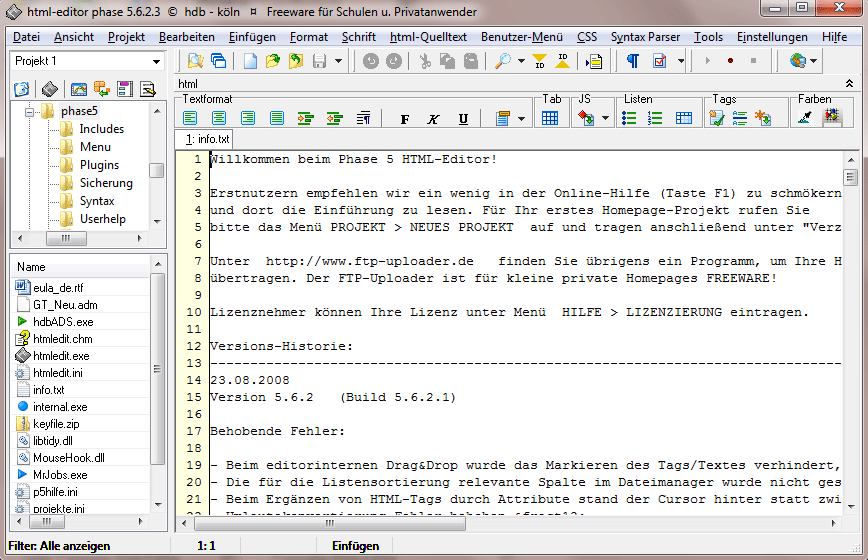Viewport: 868px width, 560px height.
Task: Toggle paragraph marks pilcrow icon
Action: 633,61
